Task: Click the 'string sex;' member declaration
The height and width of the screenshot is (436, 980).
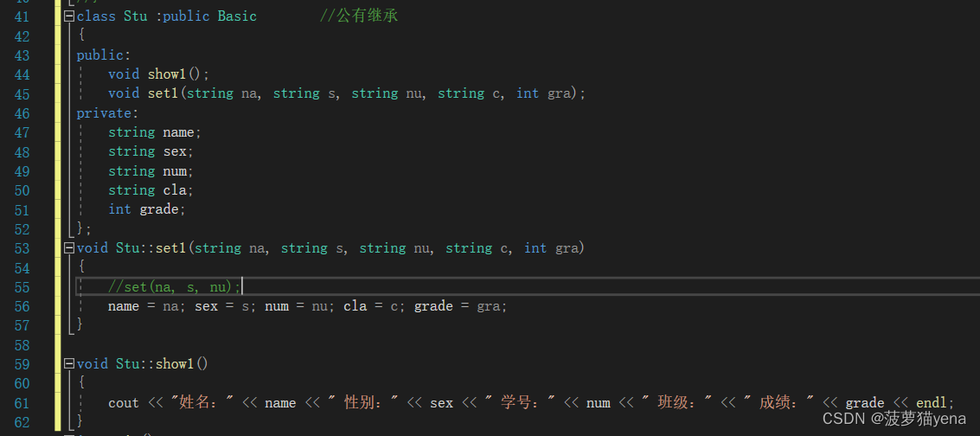Action: (151, 151)
